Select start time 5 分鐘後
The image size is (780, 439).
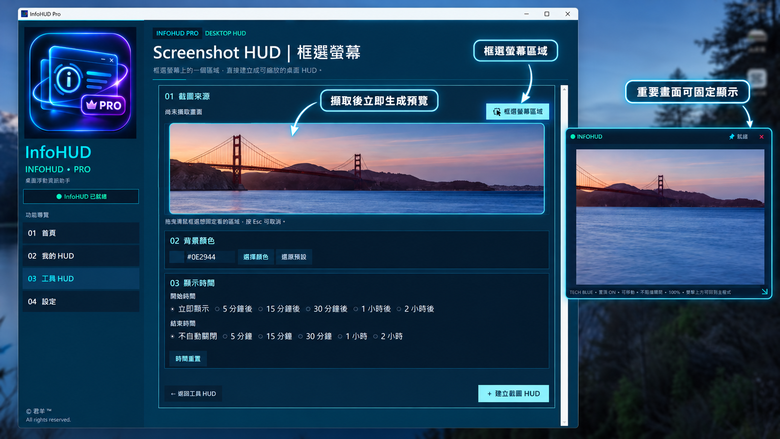[x=234, y=309]
